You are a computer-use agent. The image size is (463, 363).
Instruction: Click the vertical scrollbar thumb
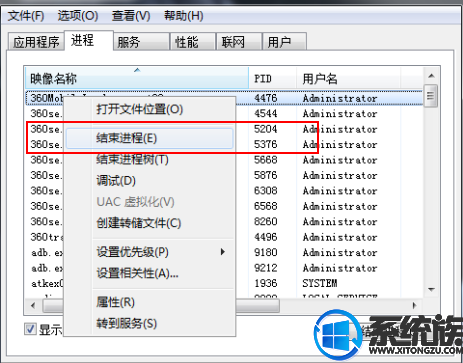[431, 96]
